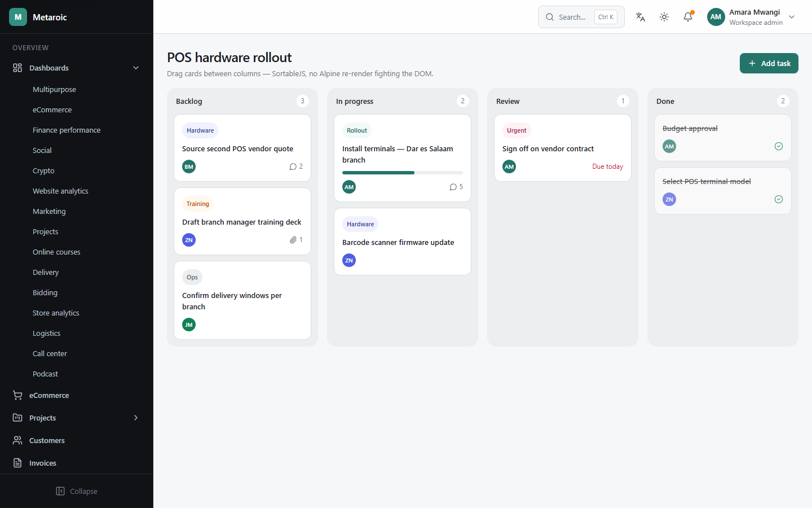Viewport: 812px width, 508px height.
Task: Click the BM avatar on Source second POS vendor quote
Action: (x=189, y=167)
